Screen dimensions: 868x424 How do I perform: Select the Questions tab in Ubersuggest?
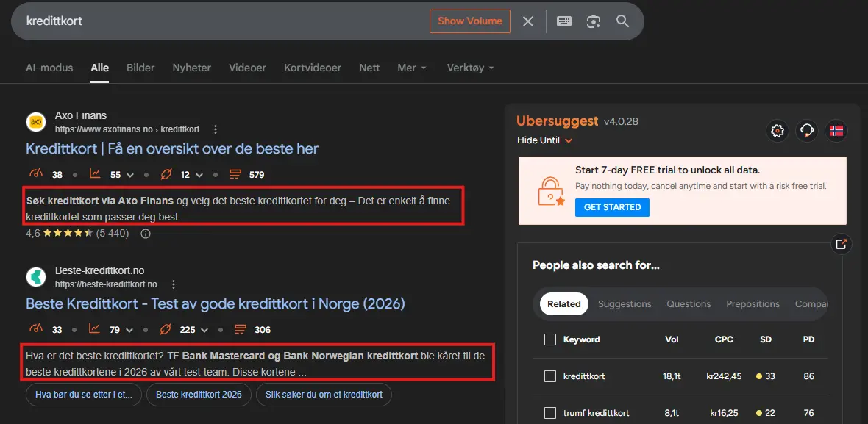pos(689,304)
